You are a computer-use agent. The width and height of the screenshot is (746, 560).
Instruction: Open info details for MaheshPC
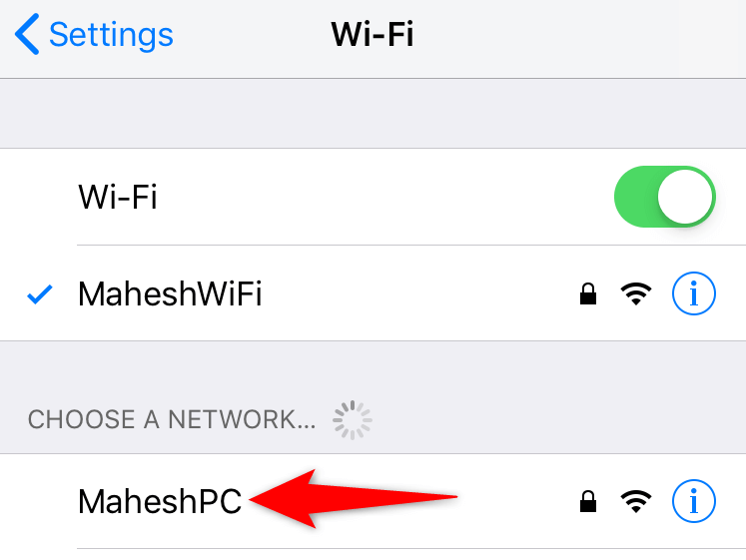(694, 501)
